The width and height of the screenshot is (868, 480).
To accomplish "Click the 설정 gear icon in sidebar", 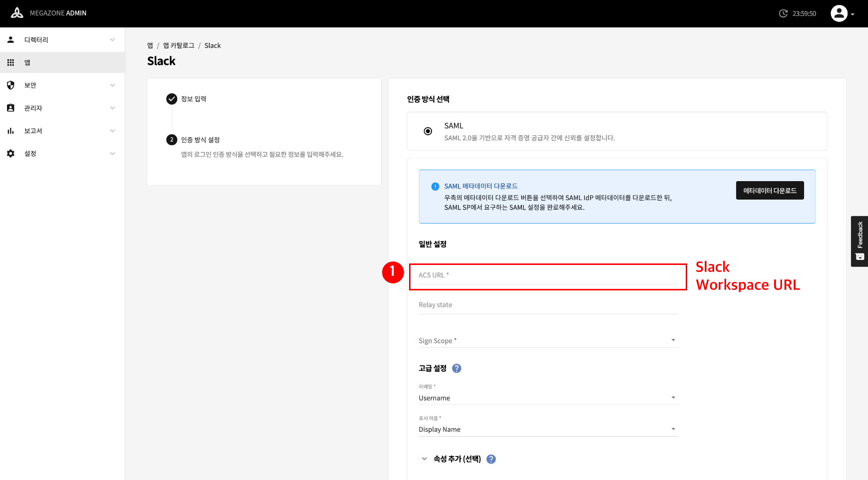I will coord(10,154).
